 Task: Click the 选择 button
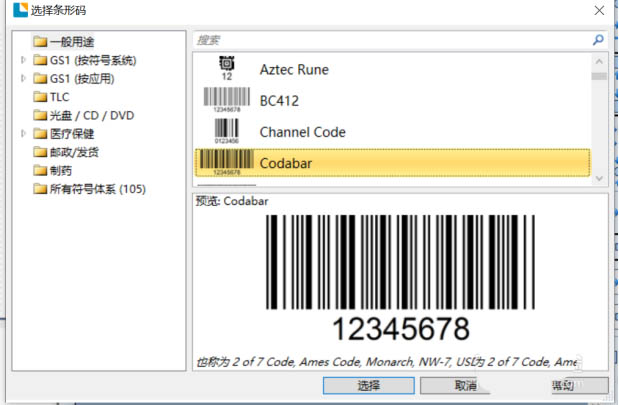[x=369, y=385]
